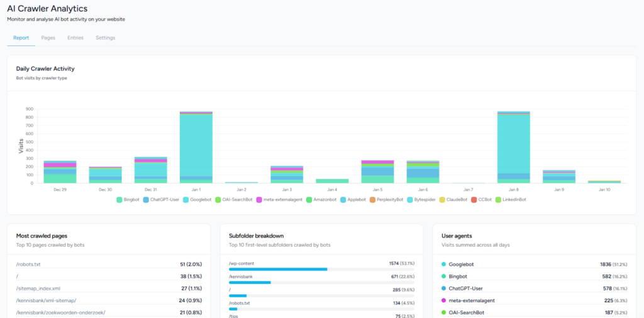The height and width of the screenshot is (318, 644).
Task: Select /kennisbank/zoekwoorden-onderzoek/ page row
Action: (60, 312)
